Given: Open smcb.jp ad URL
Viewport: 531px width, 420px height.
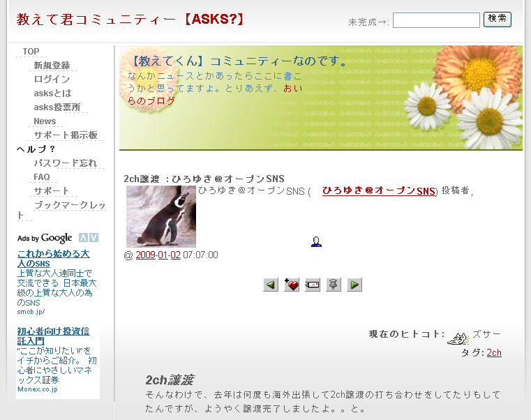Looking at the screenshot, I should [31, 312].
